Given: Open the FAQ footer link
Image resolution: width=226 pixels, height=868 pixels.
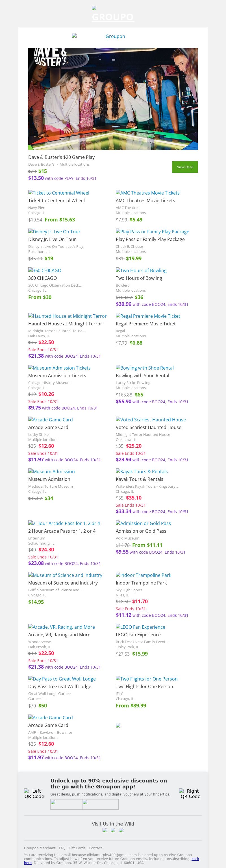Looking at the screenshot, I should point(62,848).
